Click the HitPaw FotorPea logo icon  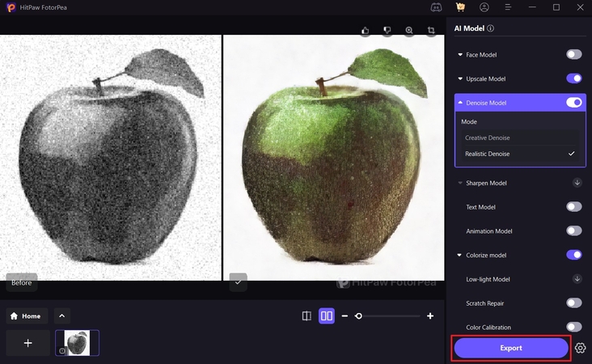pyautogui.click(x=11, y=7)
